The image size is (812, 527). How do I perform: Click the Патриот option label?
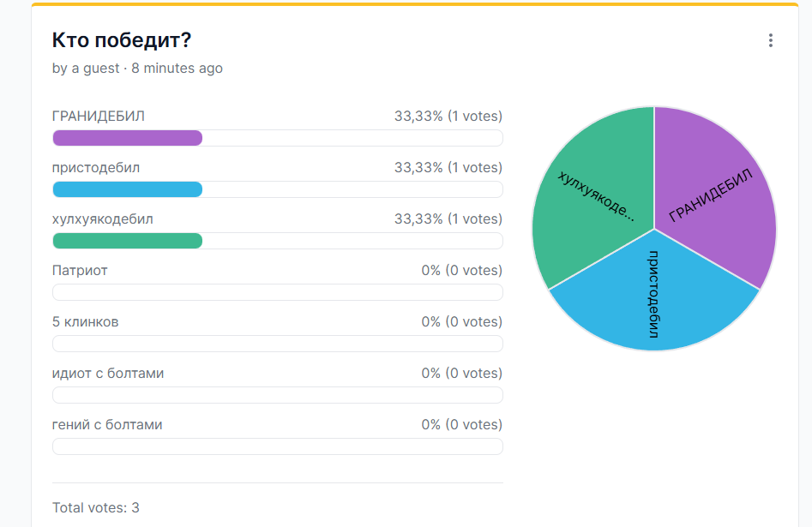click(80, 270)
